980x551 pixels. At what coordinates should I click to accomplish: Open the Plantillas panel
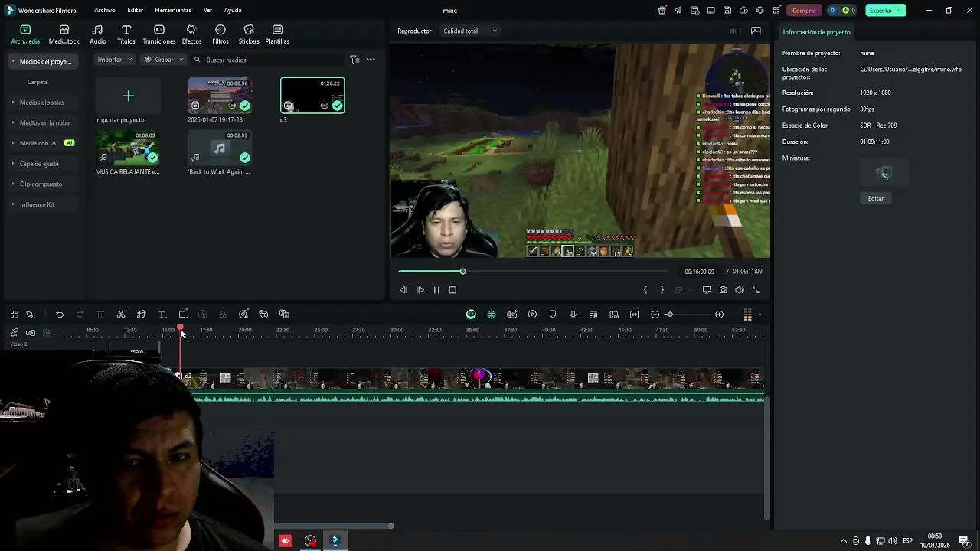[277, 34]
